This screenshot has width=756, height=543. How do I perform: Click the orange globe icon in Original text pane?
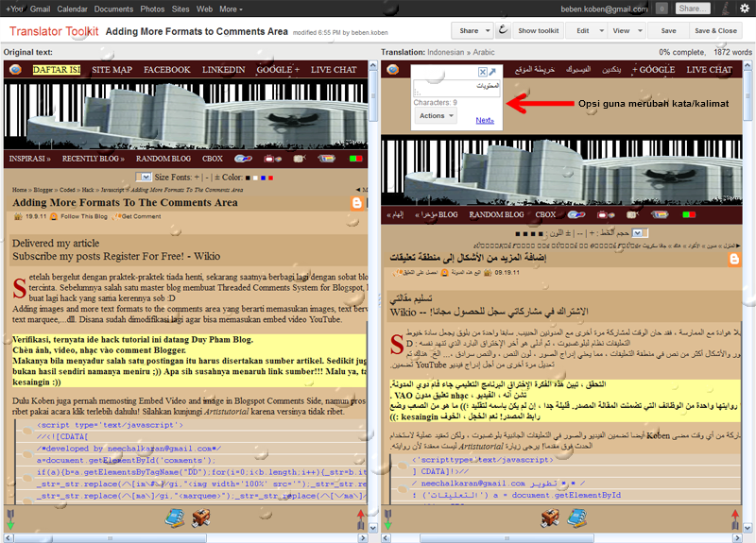pyautogui.click(x=15, y=69)
